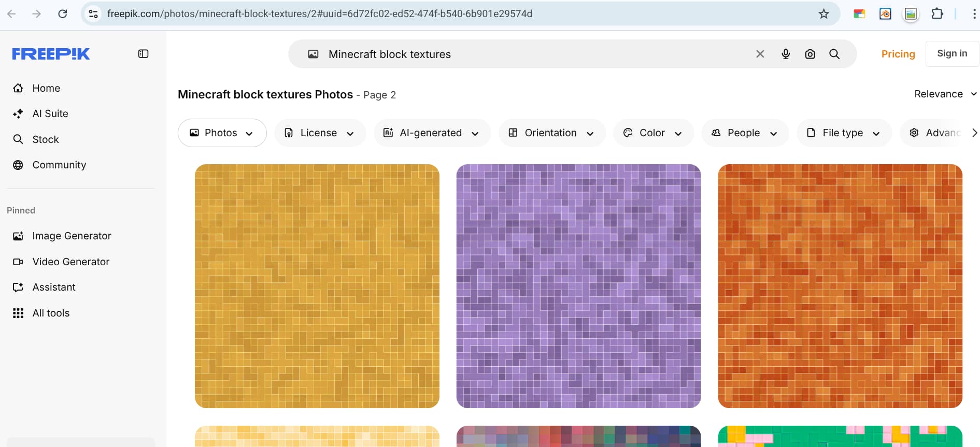This screenshot has height=447, width=980.
Task: Open the AI-generated filter dropdown
Action: coord(432,133)
